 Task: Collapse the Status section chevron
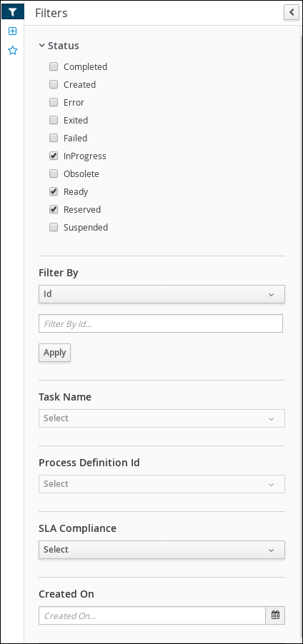41,46
